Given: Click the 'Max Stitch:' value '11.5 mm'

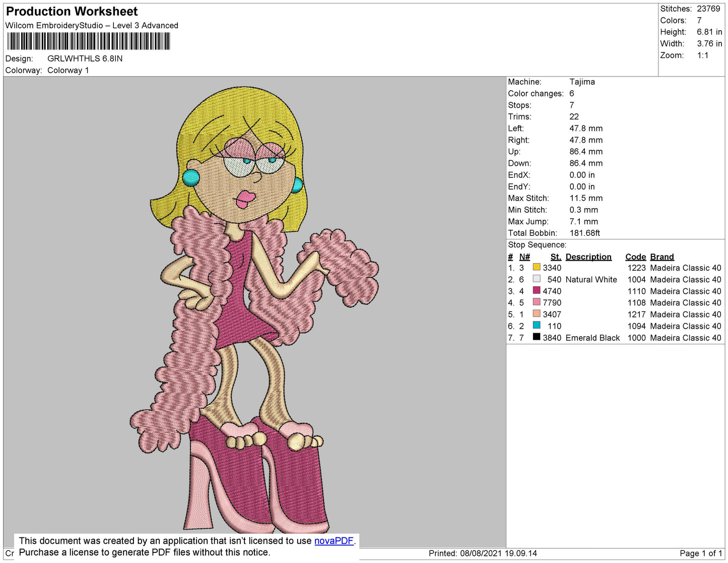Looking at the screenshot, I should (586, 198).
